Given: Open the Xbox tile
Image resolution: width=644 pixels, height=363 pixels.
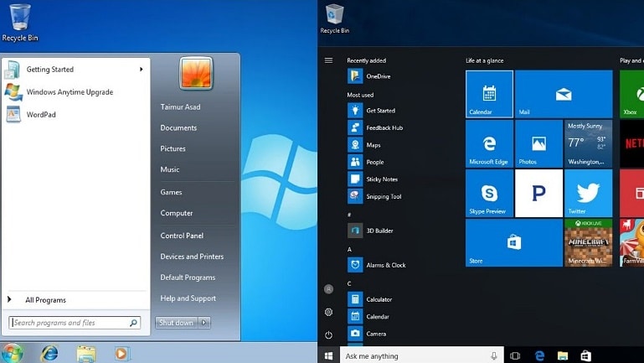Looking at the screenshot, I should tap(631, 94).
